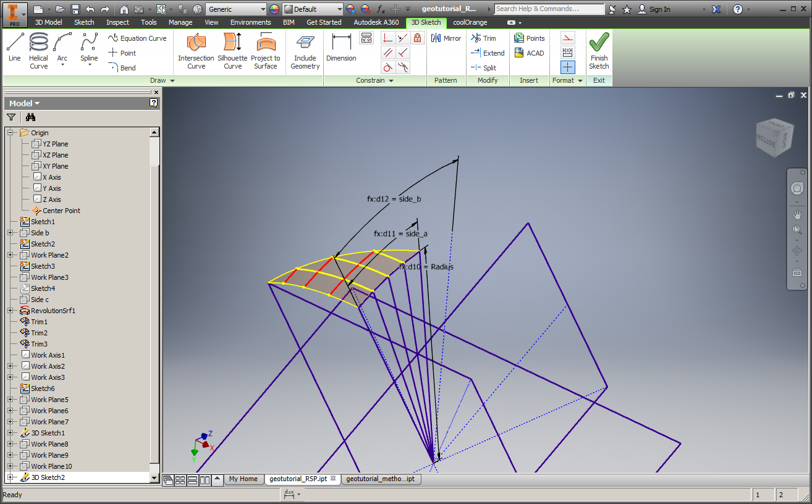Screen dimensions: 812x504
Task: Click the Find binoculars icon in Model browser
Action: (x=30, y=117)
